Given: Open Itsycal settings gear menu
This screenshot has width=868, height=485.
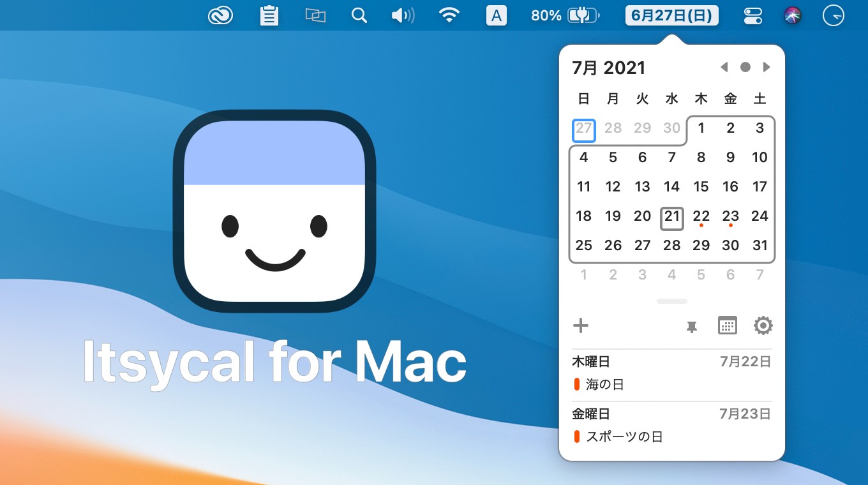Looking at the screenshot, I should click(763, 325).
